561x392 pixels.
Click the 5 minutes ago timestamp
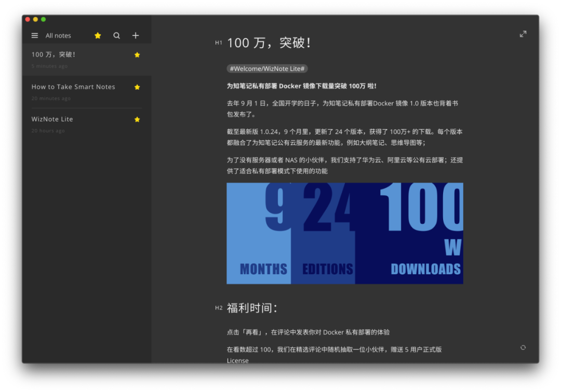click(49, 66)
